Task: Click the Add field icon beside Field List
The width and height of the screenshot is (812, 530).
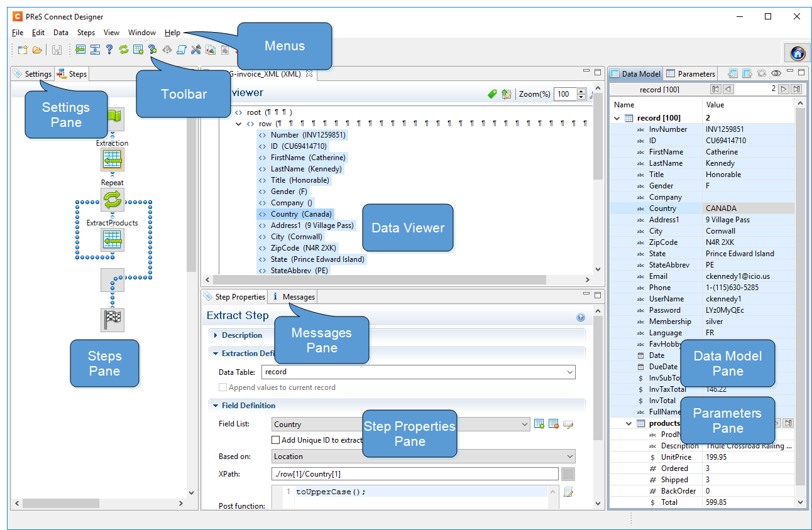Action: [539, 425]
